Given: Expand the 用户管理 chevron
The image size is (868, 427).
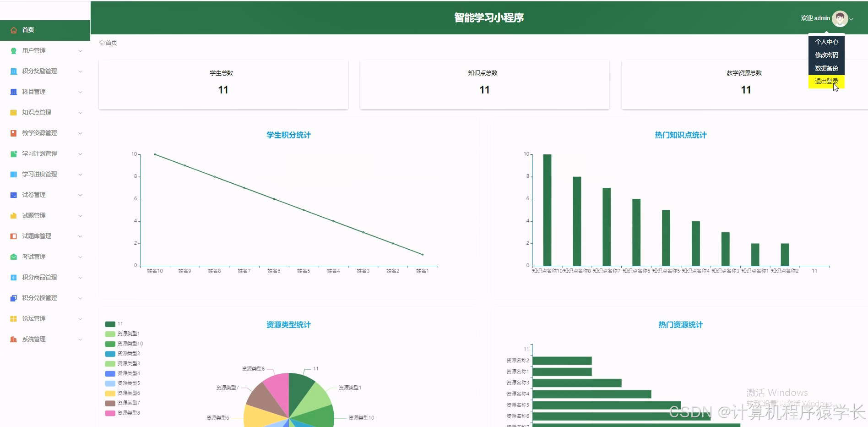Looking at the screenshot, I should click(80, 51).
